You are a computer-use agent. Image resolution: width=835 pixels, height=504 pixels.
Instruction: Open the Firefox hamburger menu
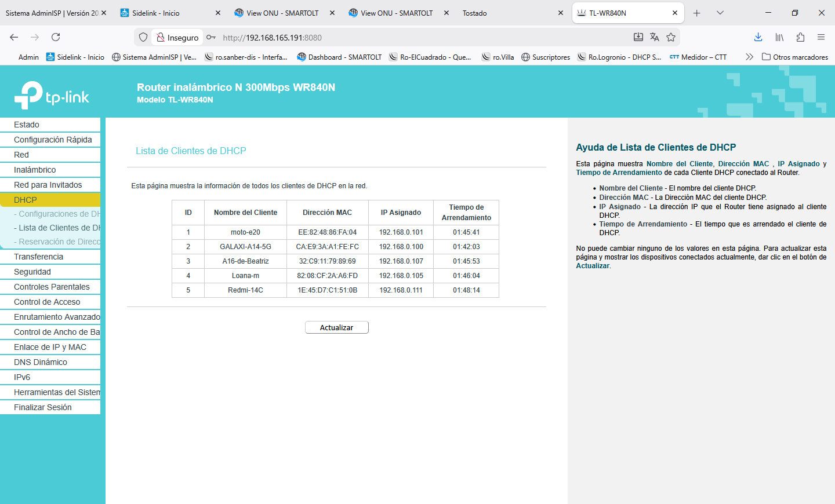[821, 37]
